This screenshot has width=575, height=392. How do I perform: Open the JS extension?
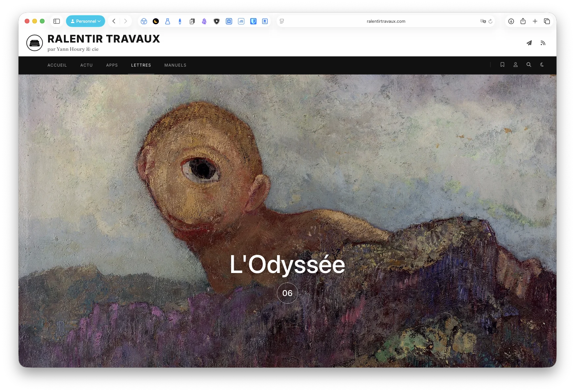pos(241,21)
